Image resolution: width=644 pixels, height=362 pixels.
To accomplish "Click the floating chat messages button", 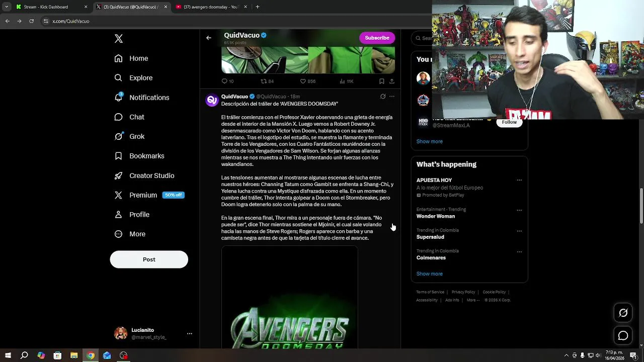I will click(623, 335).
